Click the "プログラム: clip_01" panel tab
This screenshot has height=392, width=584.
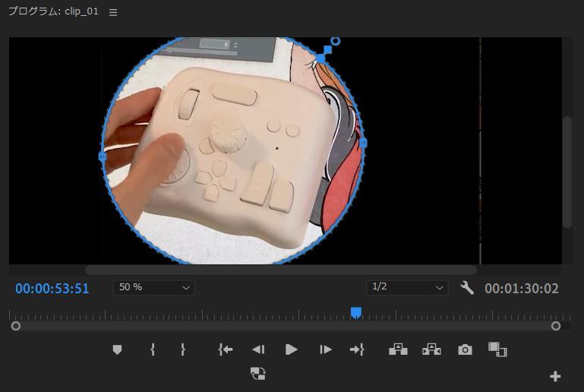53,11
